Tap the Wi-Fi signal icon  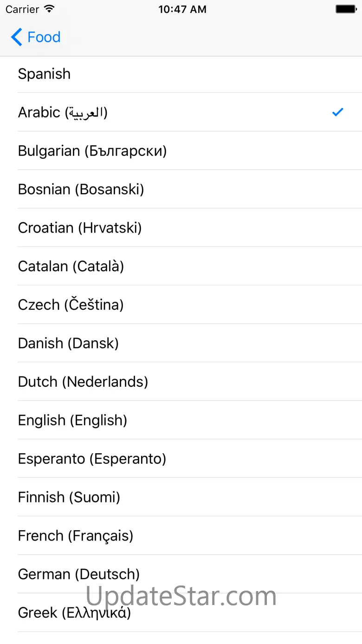[x=49, y=9]
